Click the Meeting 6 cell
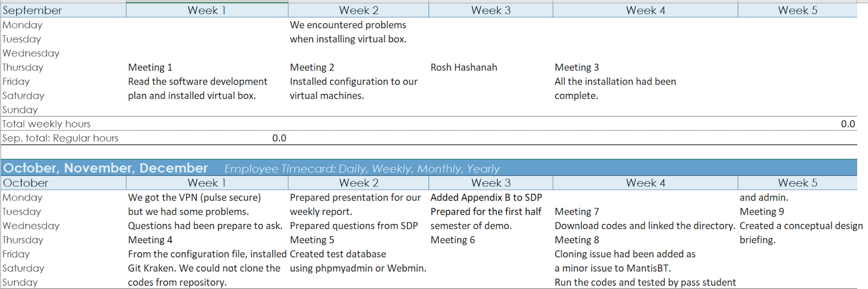 [x=452, y=240]
